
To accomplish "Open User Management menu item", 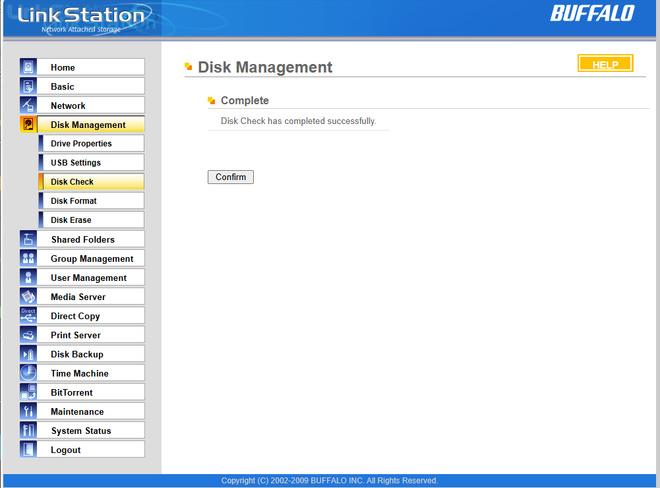I will (91, 277).
